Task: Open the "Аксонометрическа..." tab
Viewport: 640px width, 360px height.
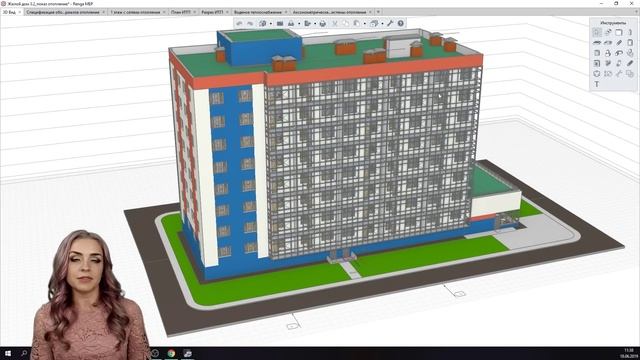Action: [329, 12]
